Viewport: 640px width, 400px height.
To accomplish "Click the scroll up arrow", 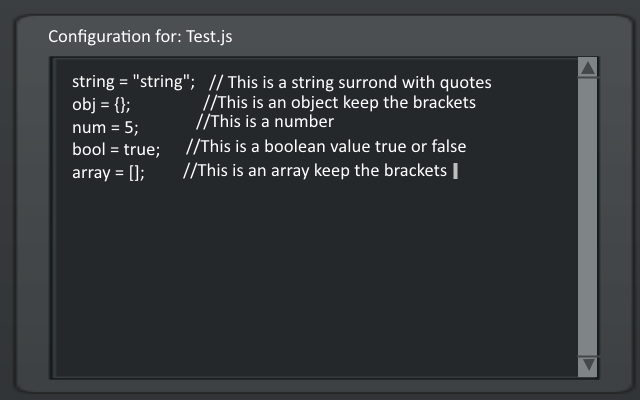I will coord(588,68).
